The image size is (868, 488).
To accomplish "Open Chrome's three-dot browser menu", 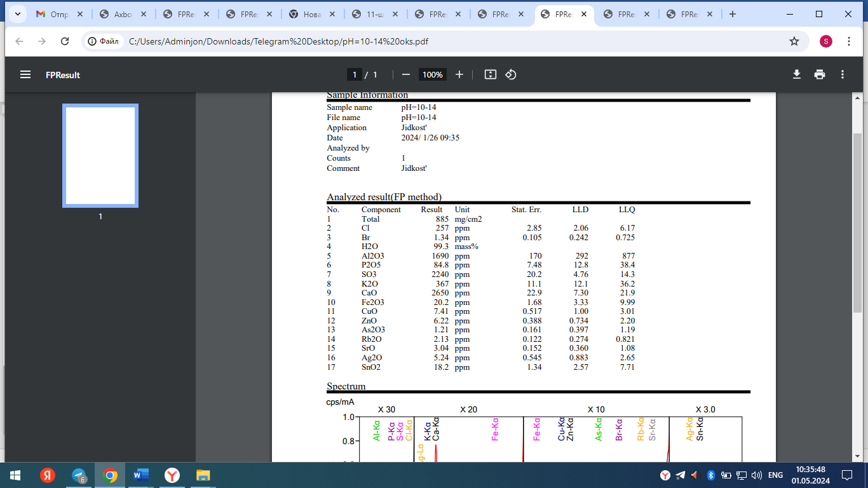I will 849,41.
